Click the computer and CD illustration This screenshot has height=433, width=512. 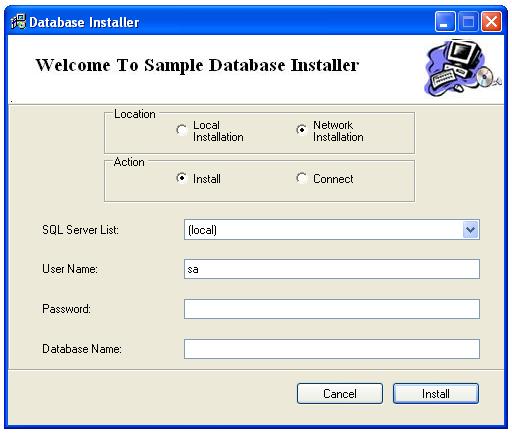[x=463, y=68]
